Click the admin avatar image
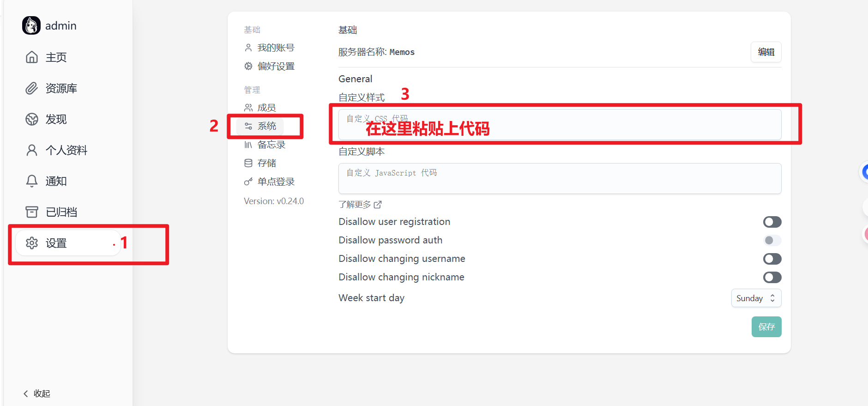Viewport: 868px width, 406px height. (x=31, y=25)
